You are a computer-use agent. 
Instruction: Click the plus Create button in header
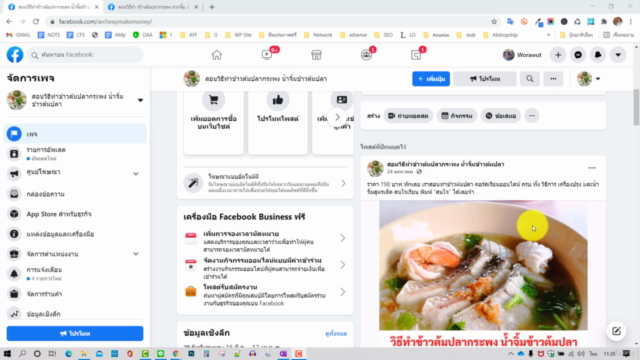[558, 55]
